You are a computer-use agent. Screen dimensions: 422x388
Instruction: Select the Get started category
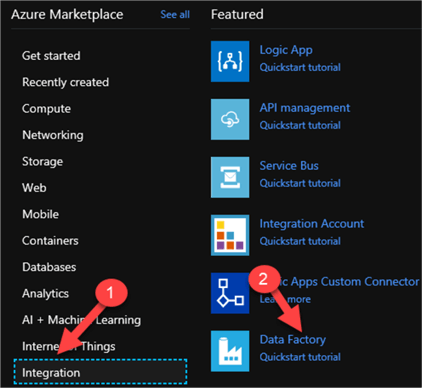coord(51,56)
